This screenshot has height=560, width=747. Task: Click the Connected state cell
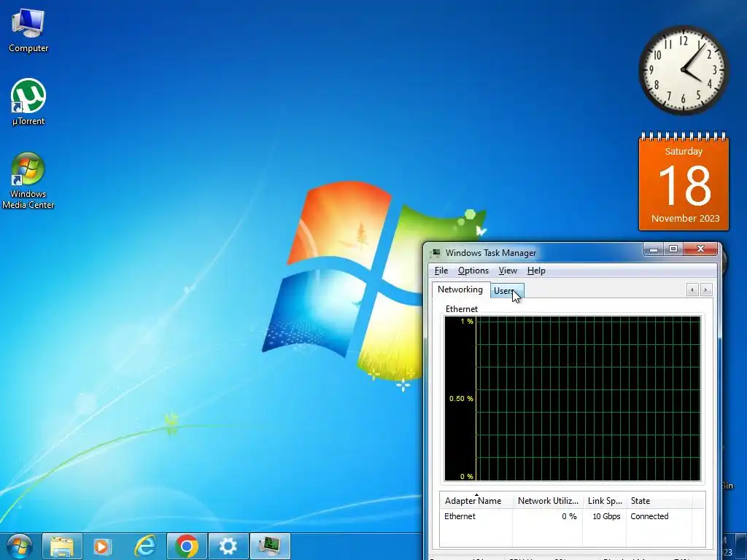point(649,516)
